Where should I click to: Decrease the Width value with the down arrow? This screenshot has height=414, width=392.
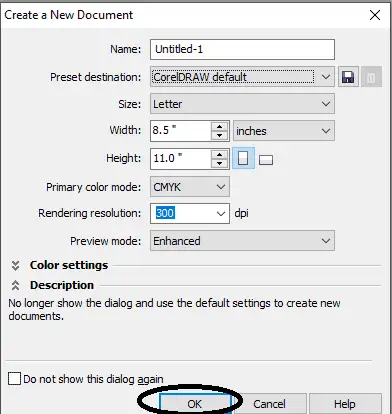point(219,135)
